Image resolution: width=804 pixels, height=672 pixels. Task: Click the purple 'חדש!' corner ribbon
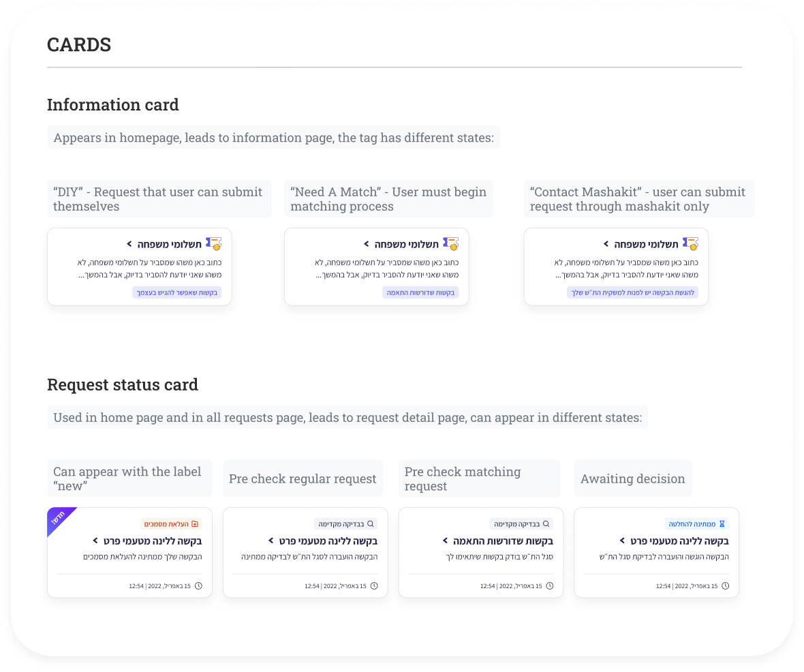pyautogui.click(x=59, y=520)
